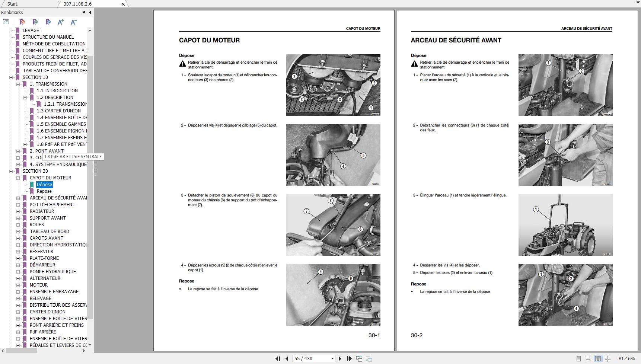This screenshot has width=641, height=364.
Task: Open the Repose bookmark under CAPOT DU MOTEUR
Action: (x=44, y=191)
